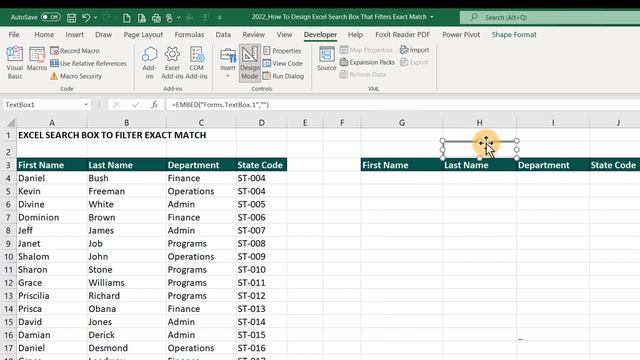The width and height of the screenshot is (640, 360).
Task: Open Excel Add-ins dialog
Action: [172, 62]
